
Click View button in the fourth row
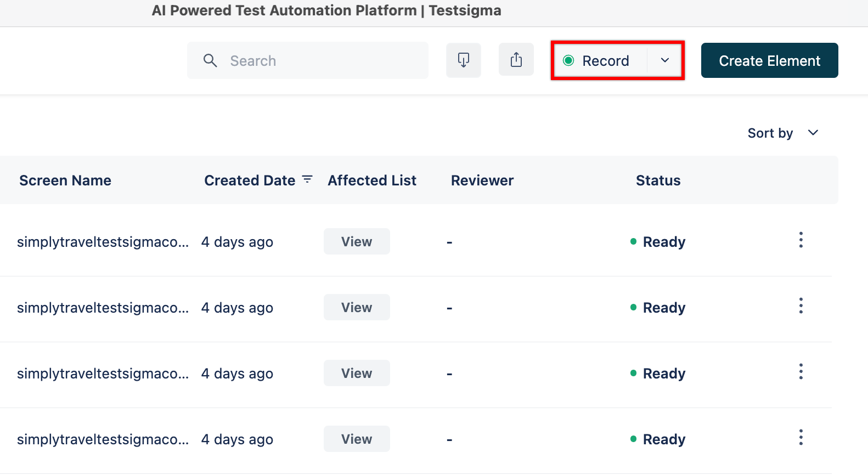(357, 439)
